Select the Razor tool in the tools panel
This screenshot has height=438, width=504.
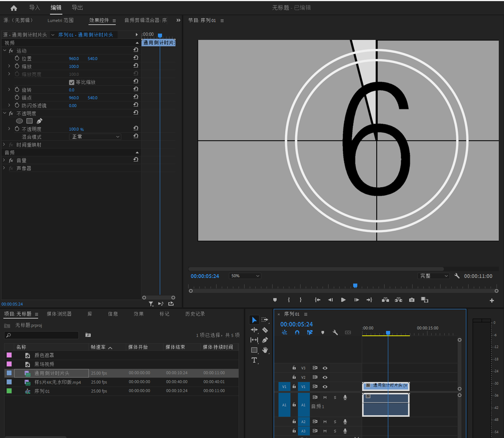[265, 330]
